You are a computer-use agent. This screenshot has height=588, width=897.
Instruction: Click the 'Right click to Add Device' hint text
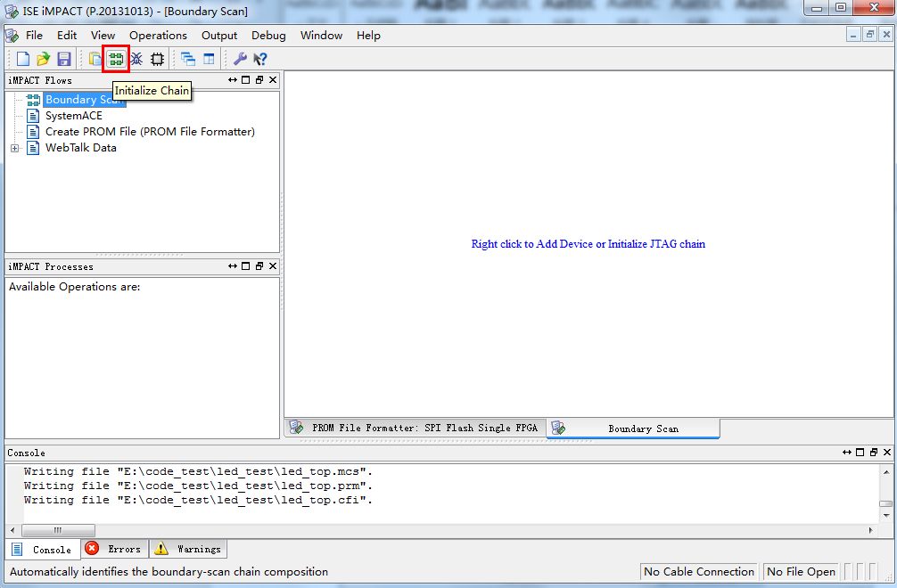click(588, 244)
